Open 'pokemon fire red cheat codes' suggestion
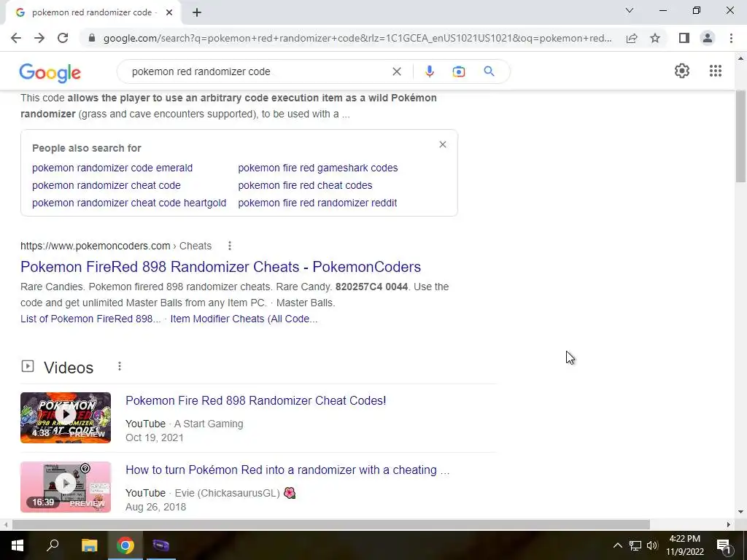 pyautogui.click(x=305, y=185)
